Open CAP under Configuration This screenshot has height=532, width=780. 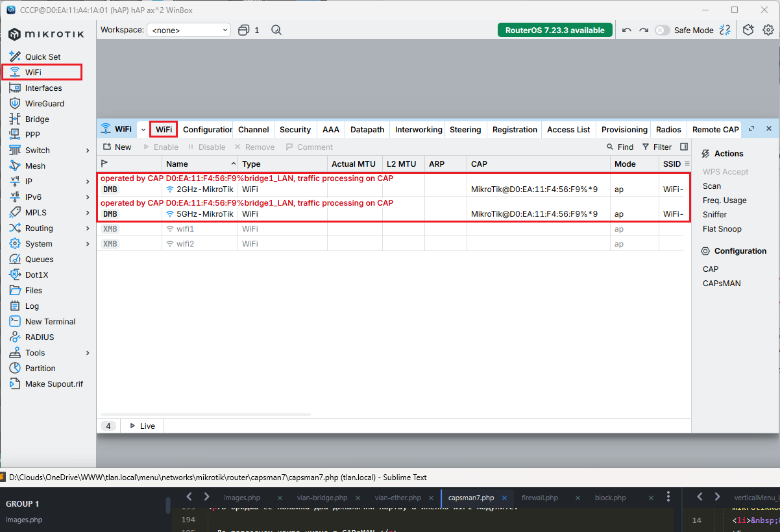[x=711, y=269]
